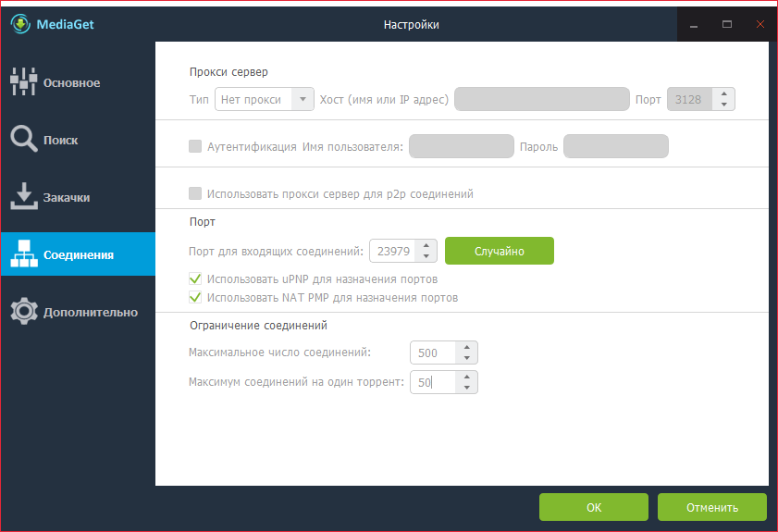
Task: Increase proxy port 3128 with up arrow
Action: coord(724,93)
